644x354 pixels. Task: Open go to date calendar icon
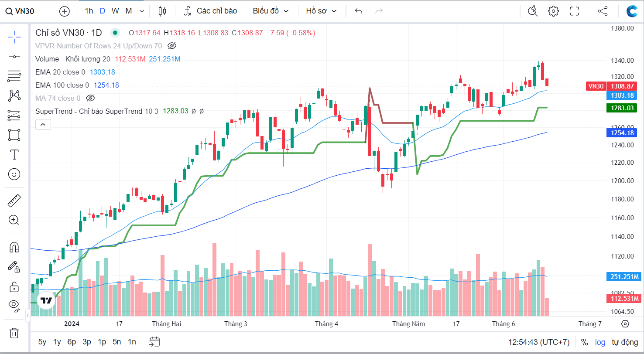(154, 342)
